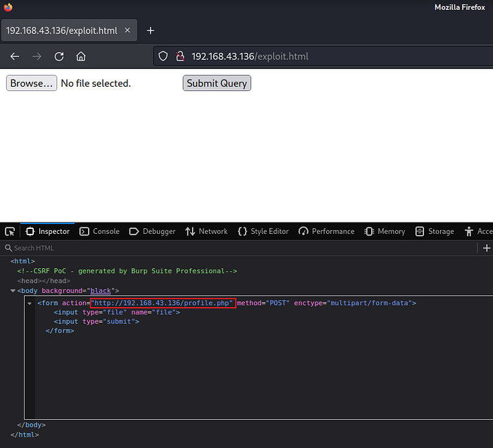This screenshot has height=448, width=493.
Task: Switch to the Console tab
Action: point(99,231)
